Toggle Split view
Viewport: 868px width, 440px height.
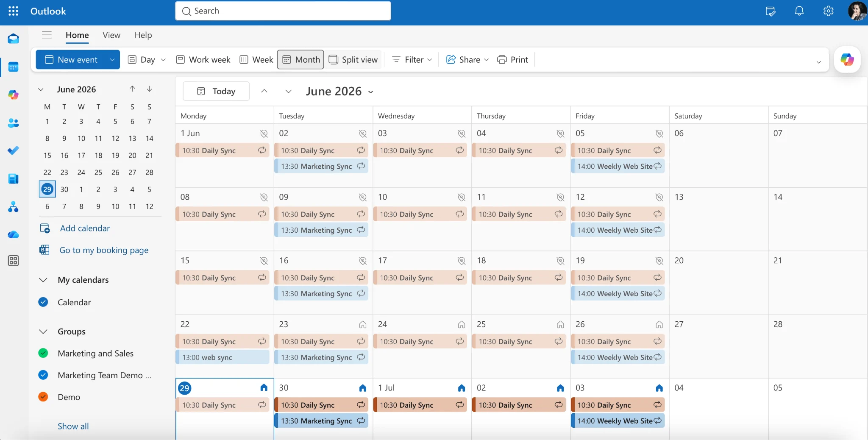click(353, 60)
